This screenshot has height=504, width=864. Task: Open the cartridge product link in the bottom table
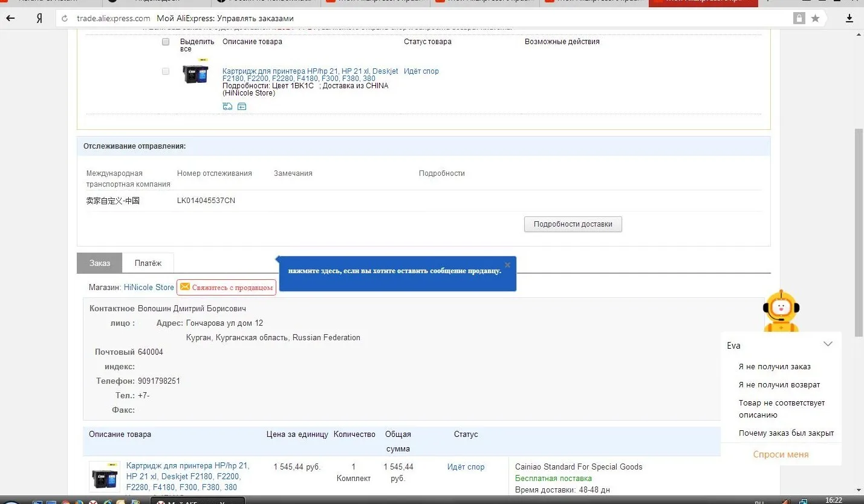click(187, 476)
